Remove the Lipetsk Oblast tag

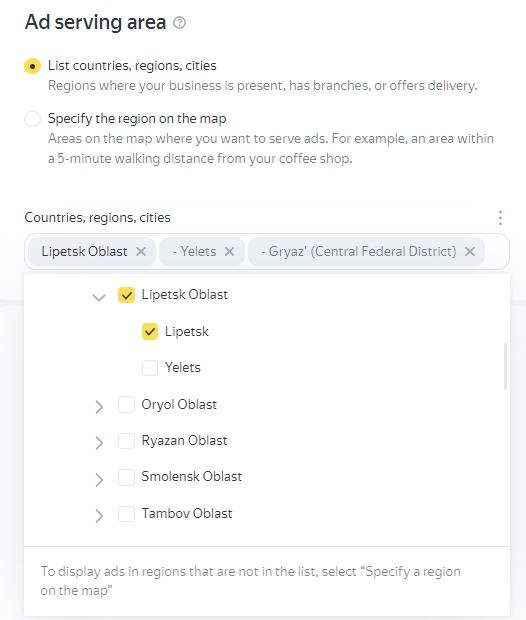coord(141,251)
